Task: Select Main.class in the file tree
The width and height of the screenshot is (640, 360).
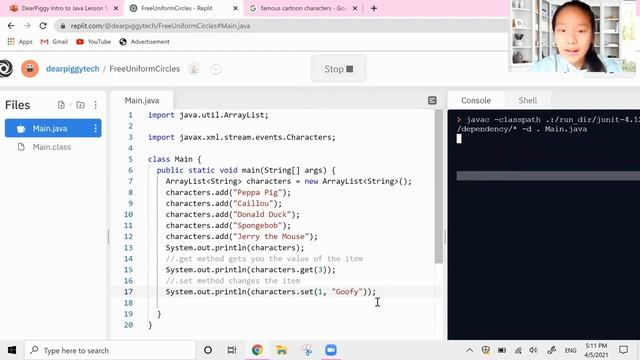Action: [x=52, y=147]
